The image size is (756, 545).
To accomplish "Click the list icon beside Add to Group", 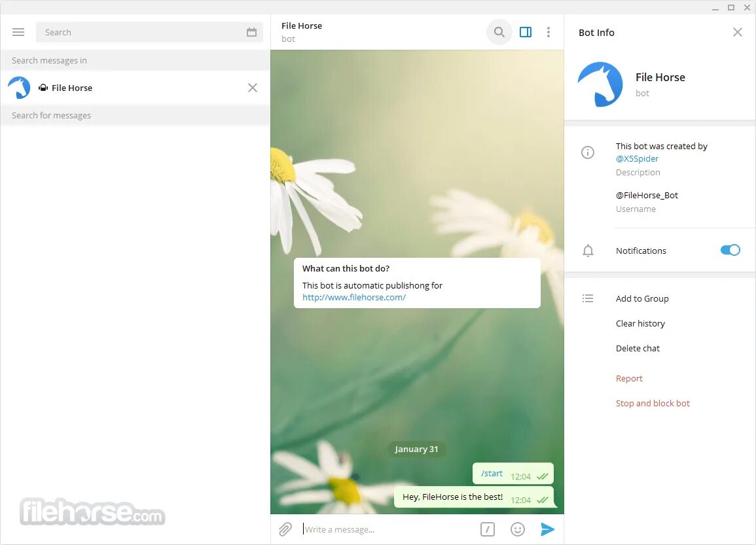I will pyautogui.click(x=588, y=299).
